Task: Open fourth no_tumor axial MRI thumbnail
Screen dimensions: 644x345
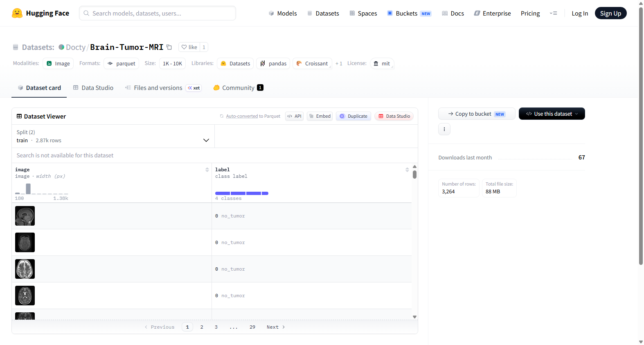Action: coord(25,296)
